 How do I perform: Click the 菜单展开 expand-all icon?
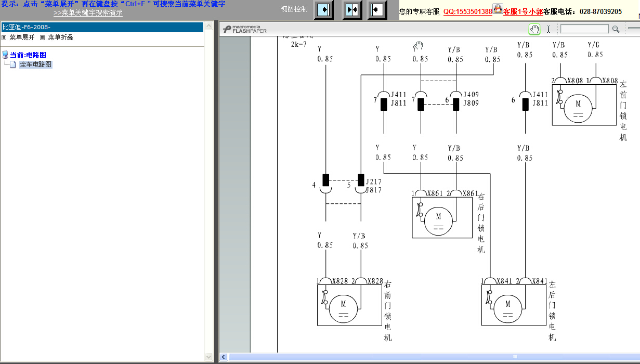4,37
